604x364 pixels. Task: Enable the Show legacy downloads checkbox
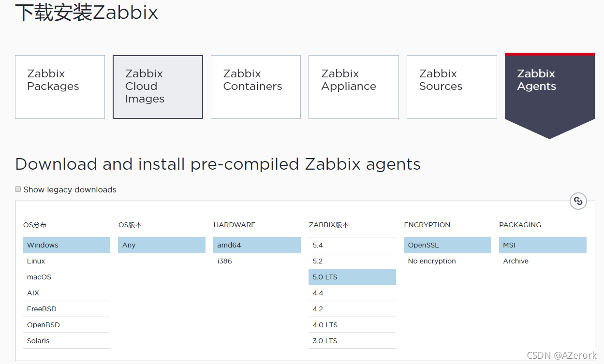[x=18, y=189]
